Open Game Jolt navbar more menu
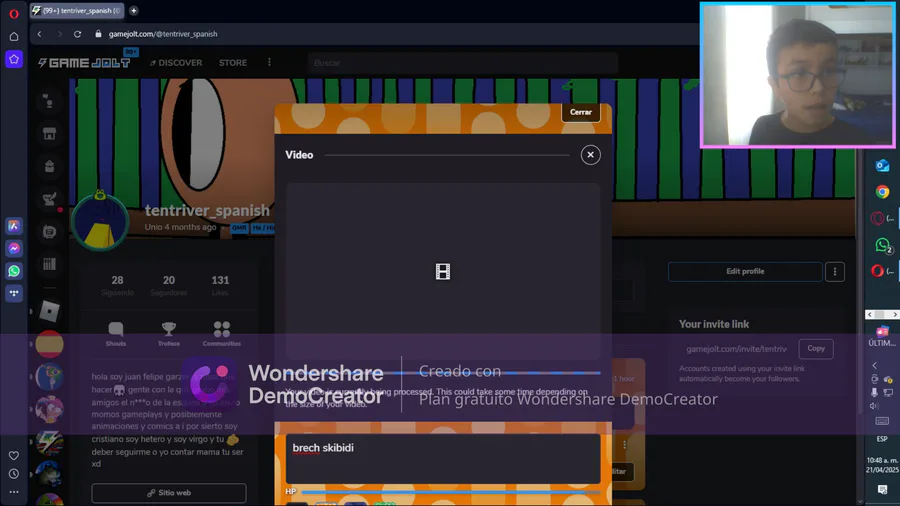 269,62
